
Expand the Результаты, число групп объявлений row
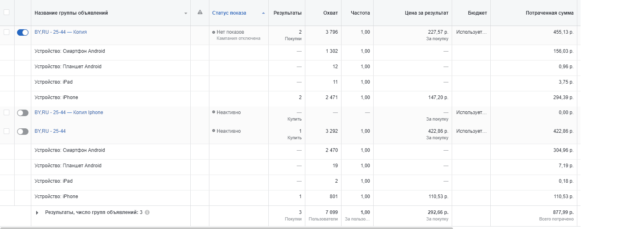pos(37,212)
